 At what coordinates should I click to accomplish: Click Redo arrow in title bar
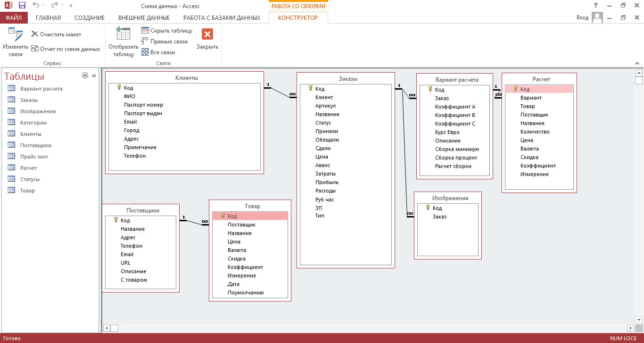tap(54, 6)
